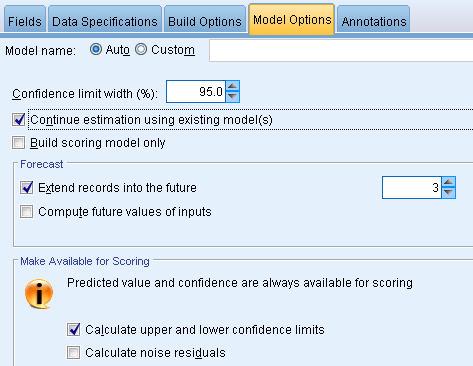Select the Model Options tab
Viewport: 473px width, 366px height.
[x=292, y=19]
